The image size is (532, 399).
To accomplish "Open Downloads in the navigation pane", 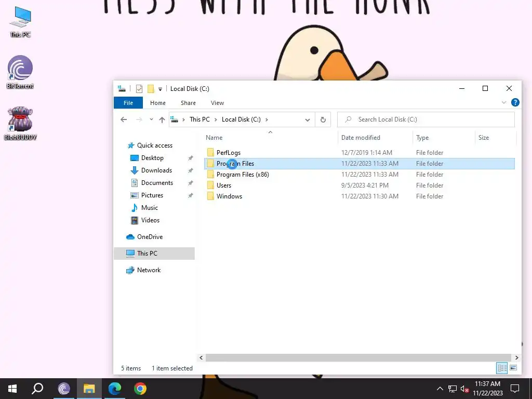I will tap(156, 170).
